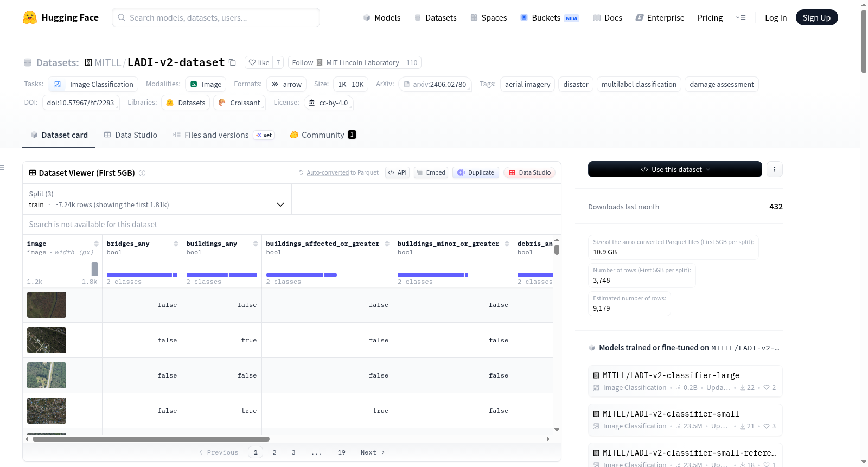The height and width of the screenshot is (467, 868).
Task: Click the MITLL organization name in title
Action: pyautogui.click(x=107, y=62)
